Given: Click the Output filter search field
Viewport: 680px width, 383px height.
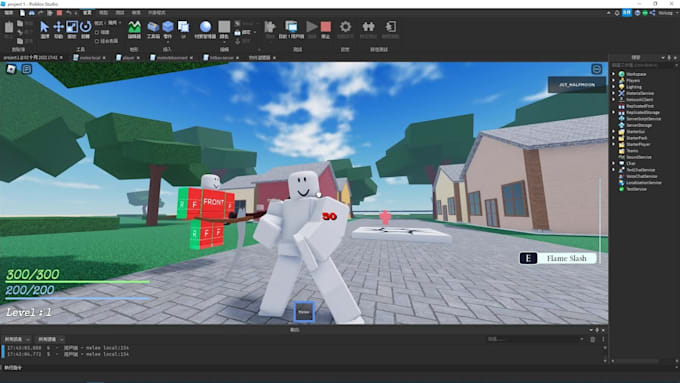Looking at the screenshot, I should coord(536,339).
